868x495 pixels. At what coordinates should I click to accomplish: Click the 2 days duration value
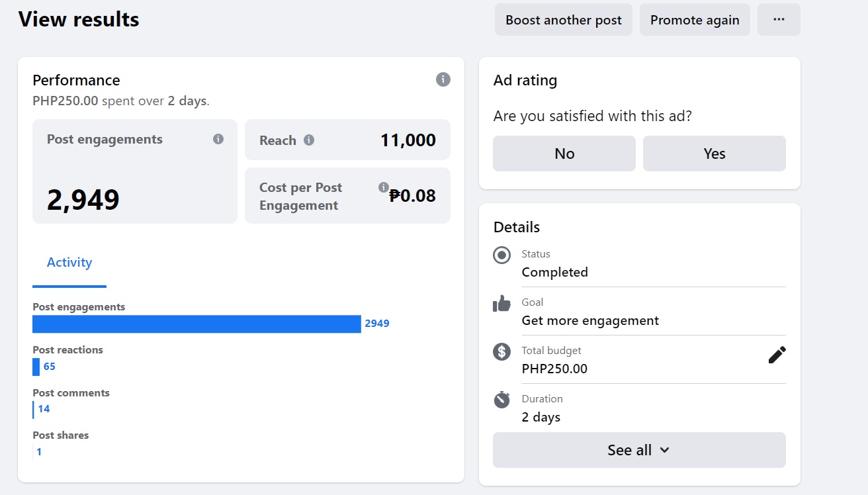coord(541,417)
